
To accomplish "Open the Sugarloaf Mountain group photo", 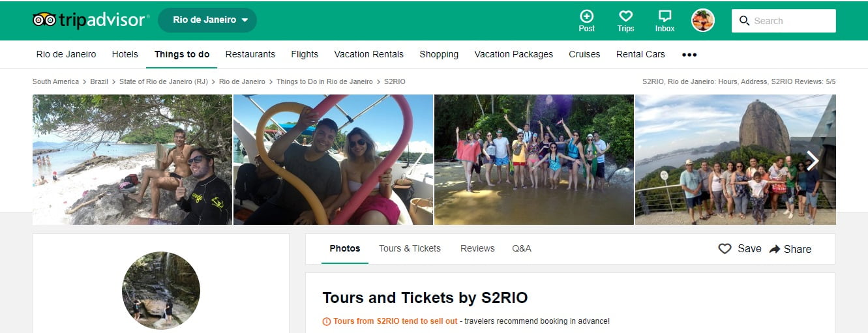I will click(717, 160).
